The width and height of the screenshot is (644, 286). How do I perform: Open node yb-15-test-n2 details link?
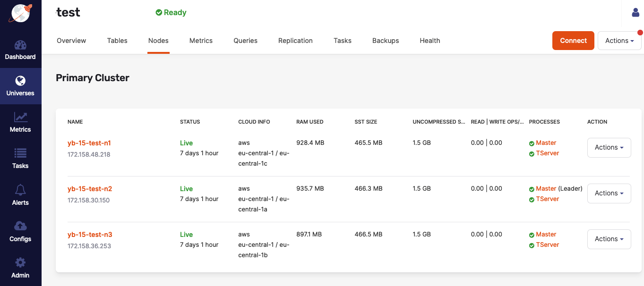click(x=90, y=188)
